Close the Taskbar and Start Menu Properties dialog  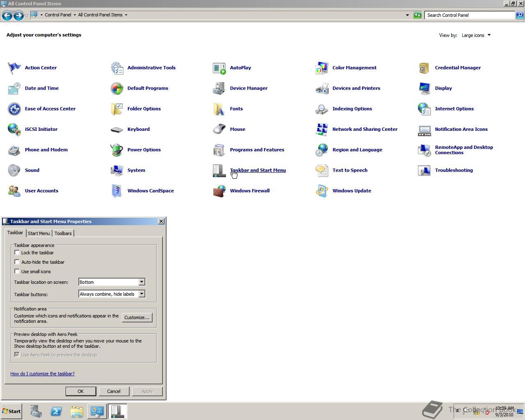[x=161, y=221]
